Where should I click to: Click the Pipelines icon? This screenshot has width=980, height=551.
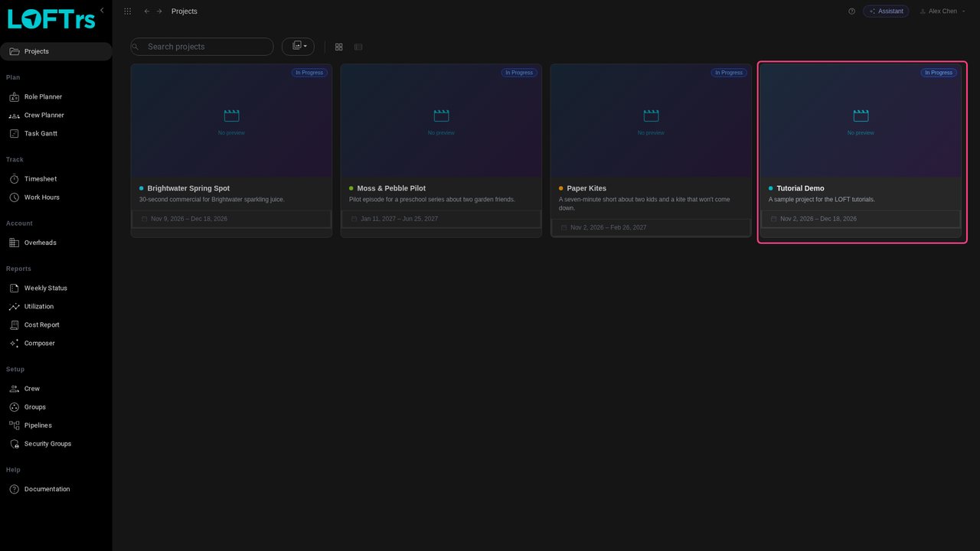pyautogui.click(x=14, y=425)
